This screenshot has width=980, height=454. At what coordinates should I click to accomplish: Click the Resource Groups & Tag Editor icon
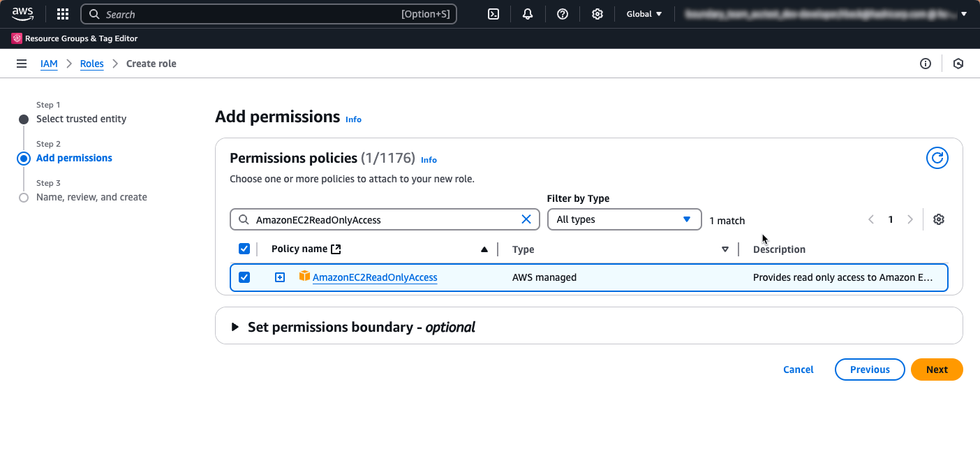(x=17, y=38)
